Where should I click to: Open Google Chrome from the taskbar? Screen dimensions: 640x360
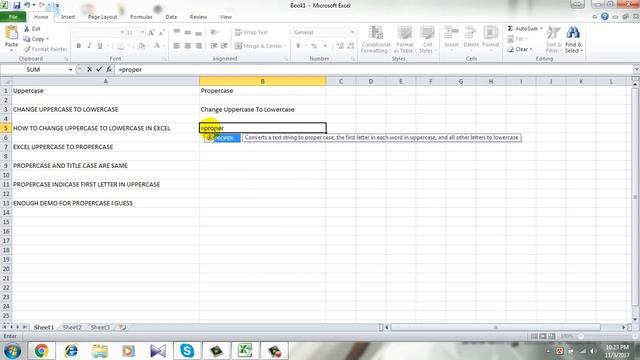(41, 351)
